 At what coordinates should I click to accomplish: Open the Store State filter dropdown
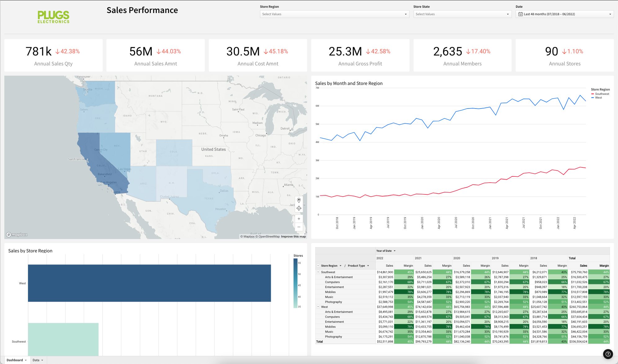point(462,14)
